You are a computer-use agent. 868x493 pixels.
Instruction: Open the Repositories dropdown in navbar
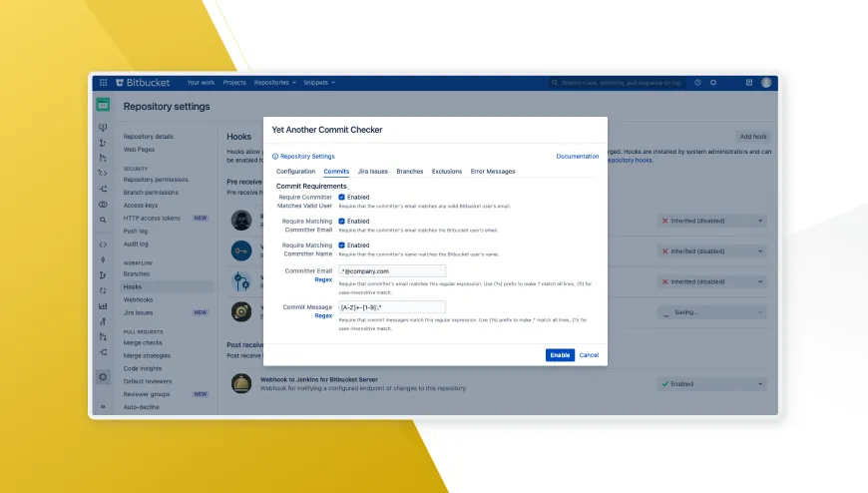[274, 83]
